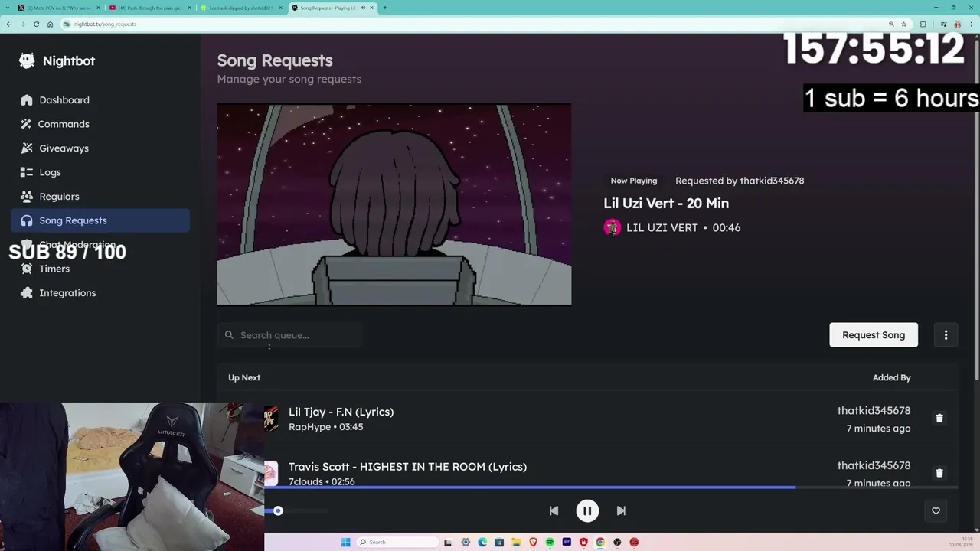
Task: Select Song Requests in the sidebar
Action: (100, 220)
